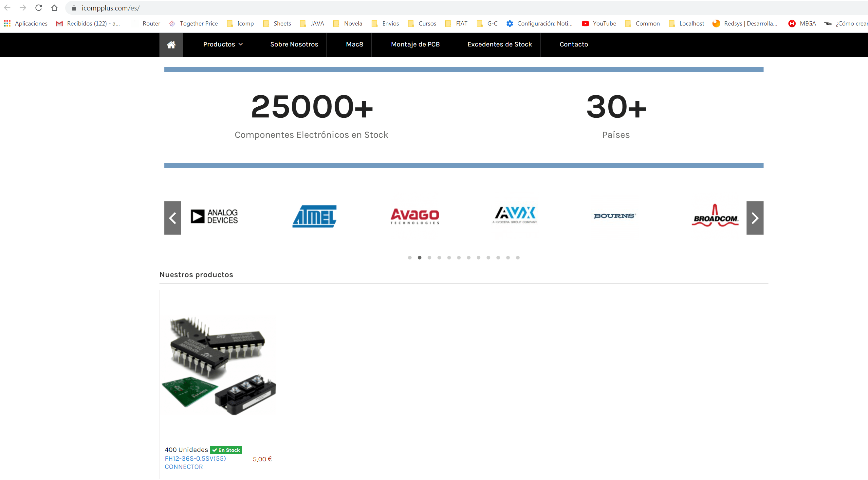Click the Analog Devices logo
Screen dimensions: 868x480
tap(214, 216)
